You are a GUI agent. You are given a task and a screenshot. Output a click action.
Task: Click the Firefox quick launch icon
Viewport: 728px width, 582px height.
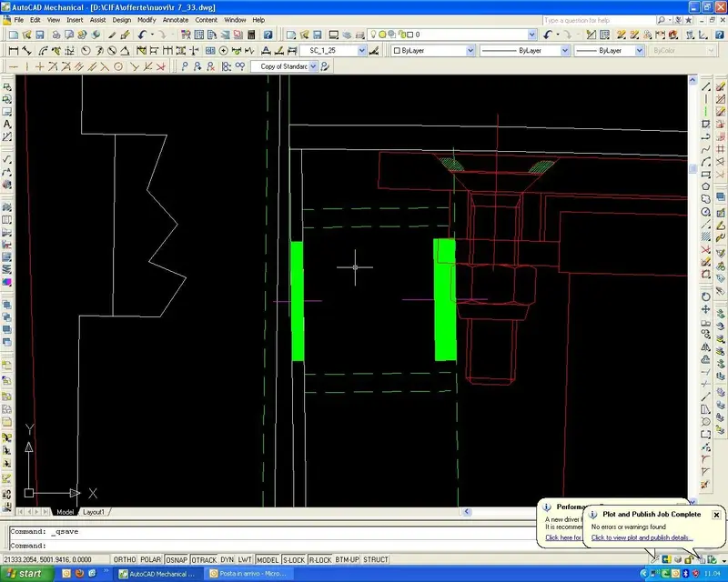click(79, 574)
